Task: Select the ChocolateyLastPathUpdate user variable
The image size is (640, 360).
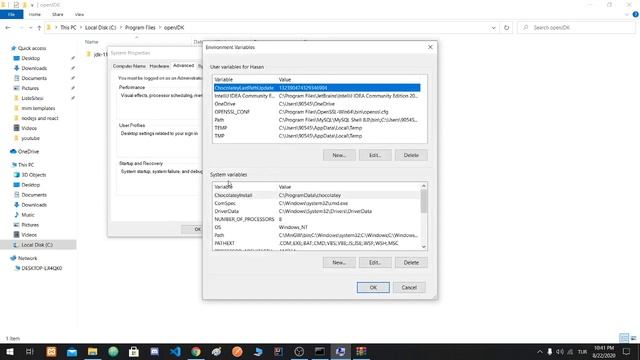Action: pos(317,88)
